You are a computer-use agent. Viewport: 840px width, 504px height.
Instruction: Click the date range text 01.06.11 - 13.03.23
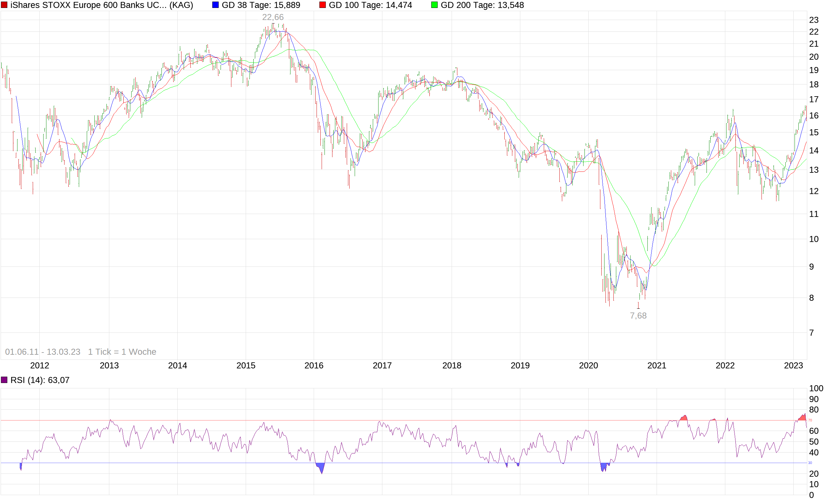tap(43, 352)
